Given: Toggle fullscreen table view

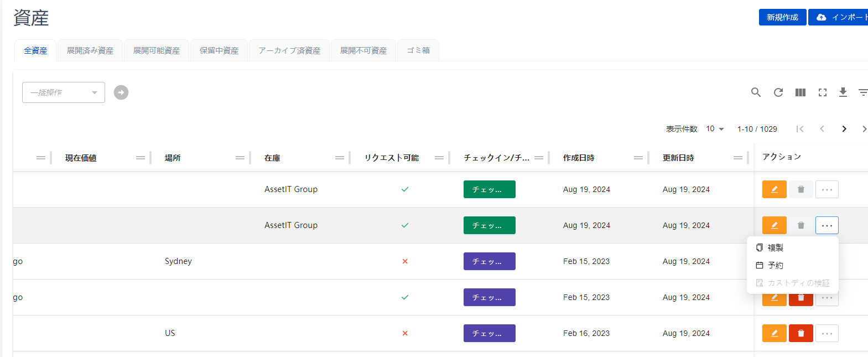Looking at the screenshot, I should pos(823,92).
